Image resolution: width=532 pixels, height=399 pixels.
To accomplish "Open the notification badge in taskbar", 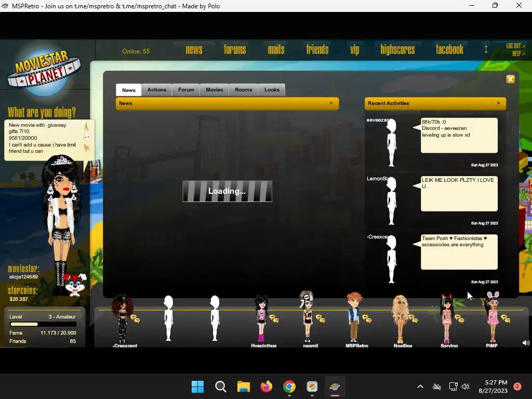I will [x=517, y=387].
